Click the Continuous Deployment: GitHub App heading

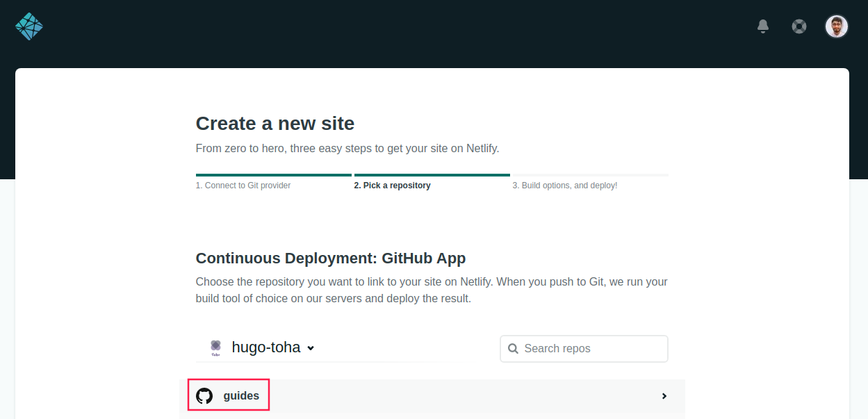pos(331,258)
